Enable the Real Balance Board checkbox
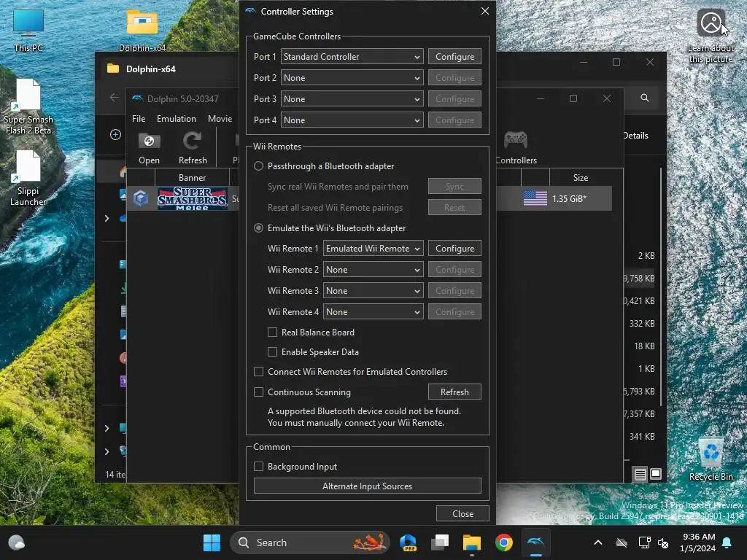747x560 pixels. tap(273, 332)
